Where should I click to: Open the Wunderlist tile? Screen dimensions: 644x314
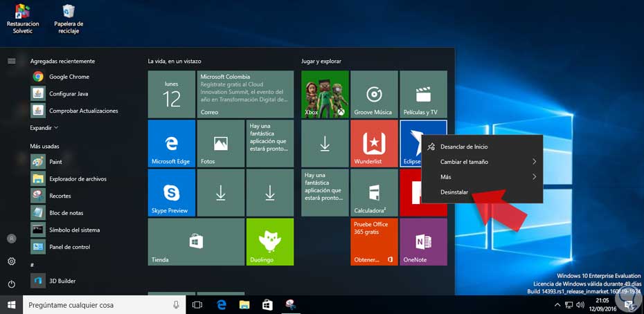(374, 143)
